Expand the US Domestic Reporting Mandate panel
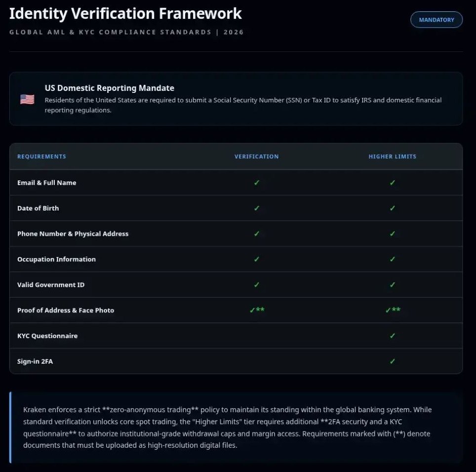 236,97
